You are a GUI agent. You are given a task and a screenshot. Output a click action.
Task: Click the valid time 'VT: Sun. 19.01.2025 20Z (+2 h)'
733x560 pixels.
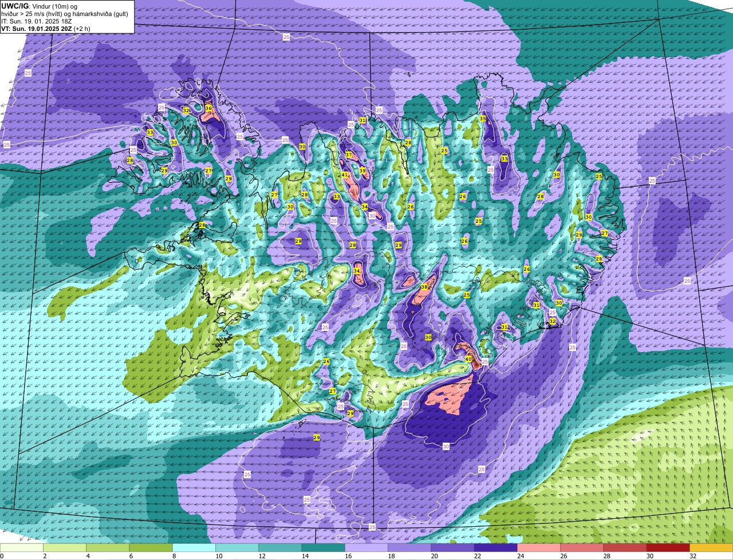pyautogui.click(x=46, y=28)
